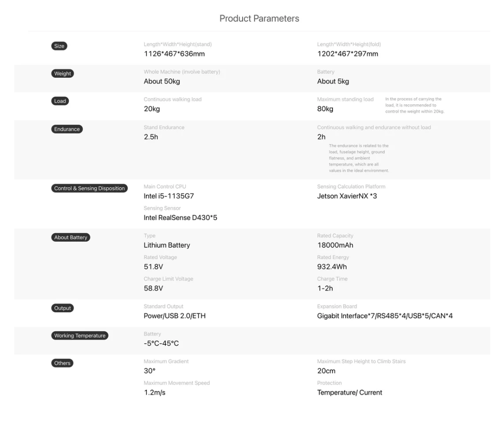Image resolution: width=504 pixels, height=430 pixels.
Task: Click the Intel RealSense D430*5 sensor value
Action: (180, 218)
